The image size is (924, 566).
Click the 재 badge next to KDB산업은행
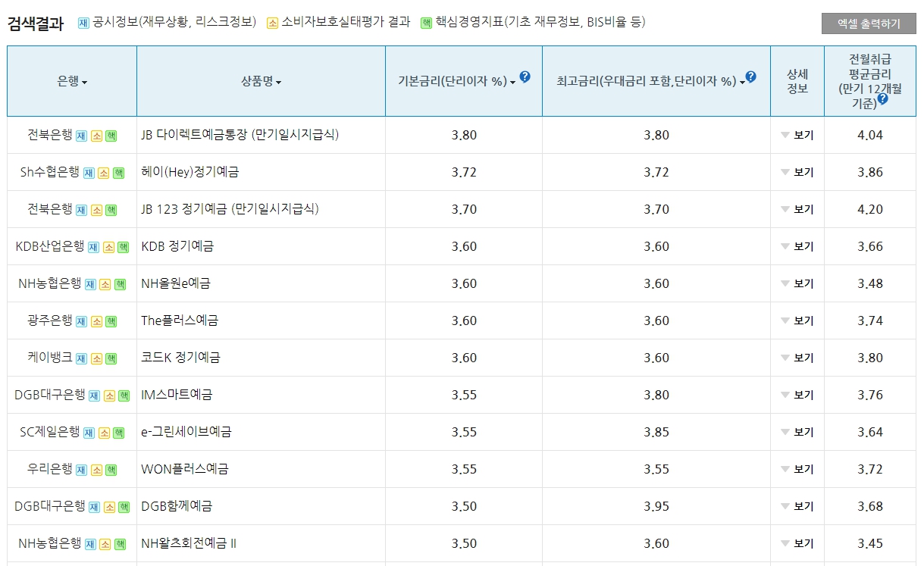(x=93, y=246)
